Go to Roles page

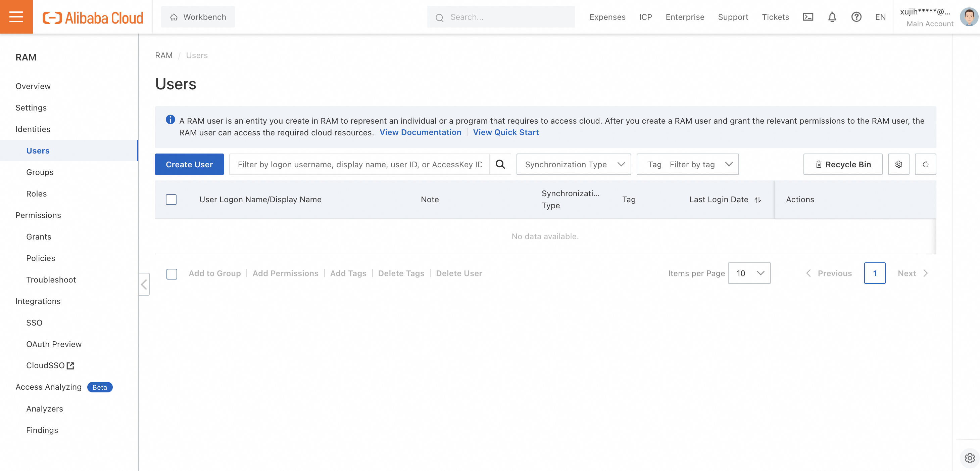pos(37,194)
